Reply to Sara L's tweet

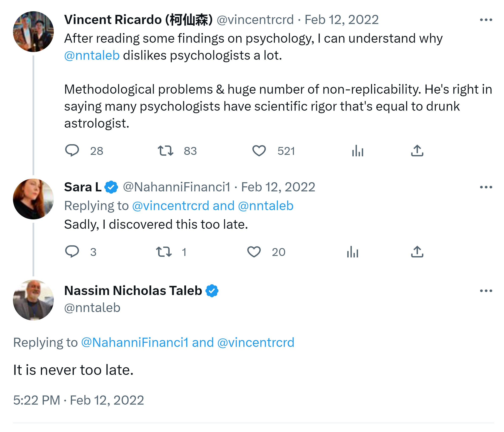click(x=72, y=252)
